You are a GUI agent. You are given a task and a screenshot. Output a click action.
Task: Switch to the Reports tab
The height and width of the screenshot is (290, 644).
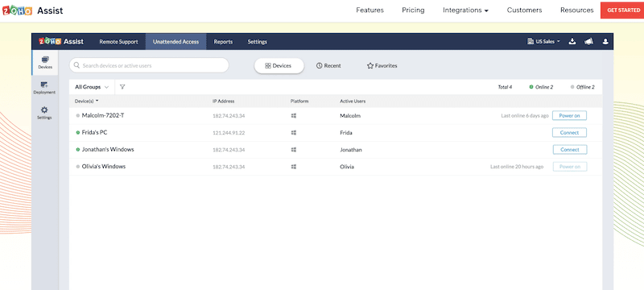click(223, 42)
